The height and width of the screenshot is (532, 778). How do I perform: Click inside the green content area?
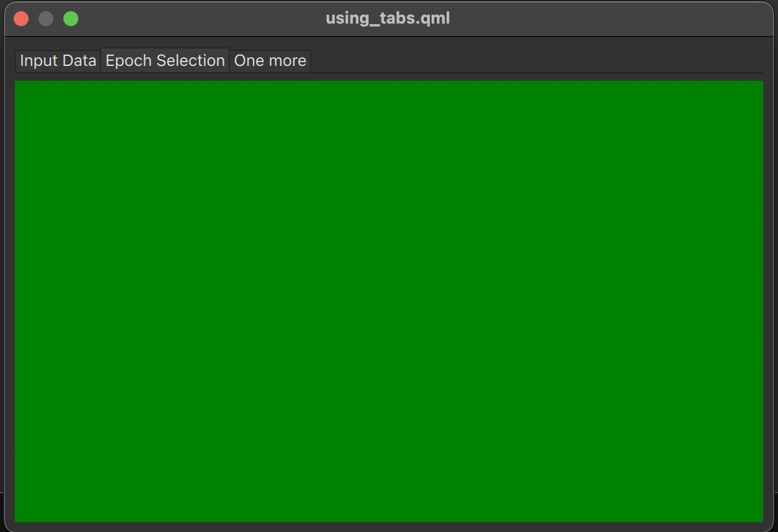[x=389, y=301]
